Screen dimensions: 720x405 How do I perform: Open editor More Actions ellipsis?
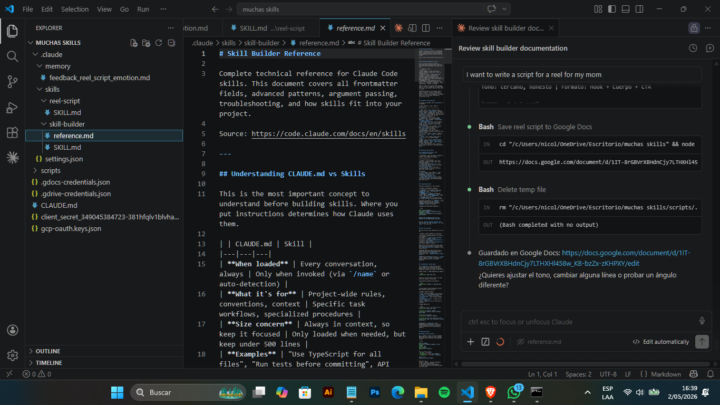click(x=439, y=28)
